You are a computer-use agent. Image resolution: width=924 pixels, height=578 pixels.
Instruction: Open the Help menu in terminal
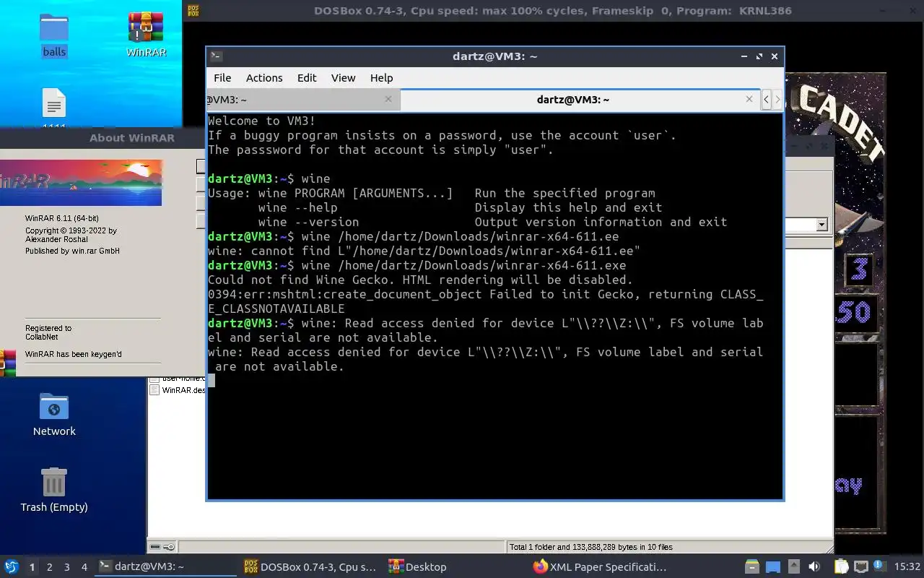(x=381, y=78)
